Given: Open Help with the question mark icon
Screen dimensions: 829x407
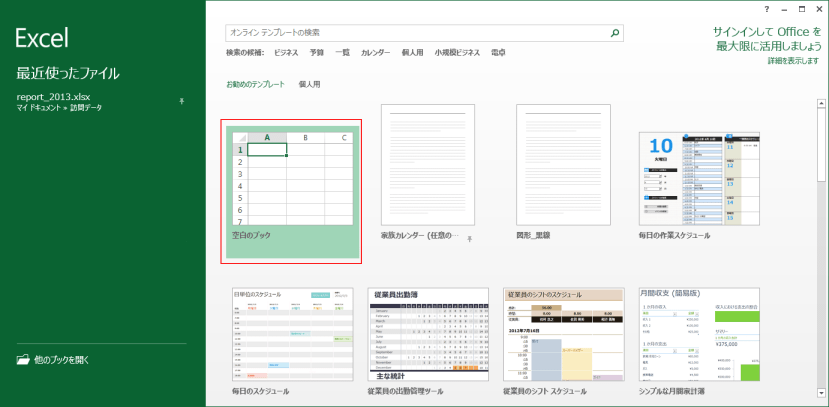Looking at the screenshot, I should (767, 8).
